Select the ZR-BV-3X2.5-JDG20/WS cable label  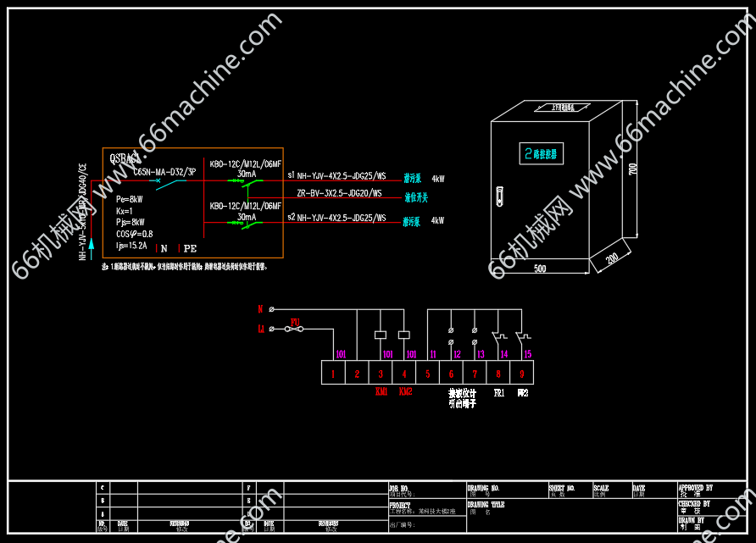[339, 194]
